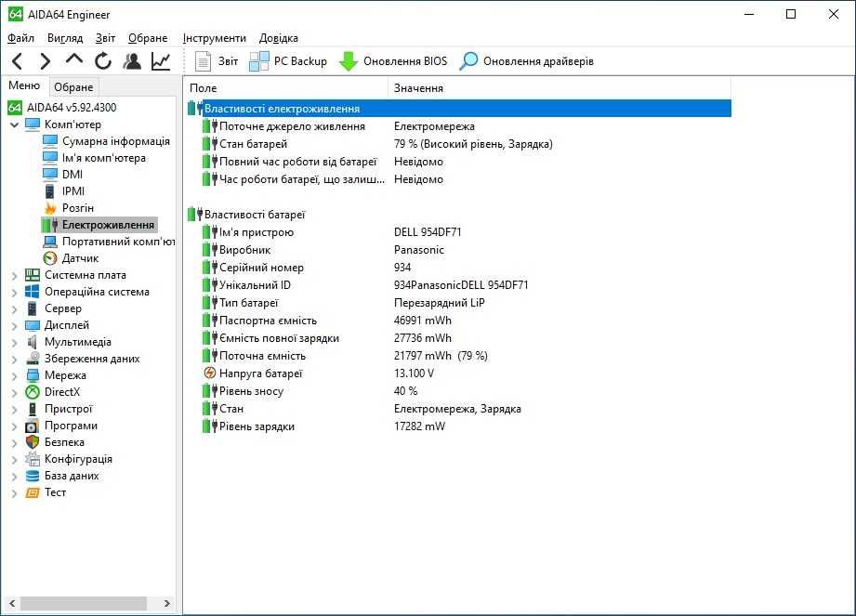
Task: Open the Інструменти menu
Action: (x=215, y=38)
